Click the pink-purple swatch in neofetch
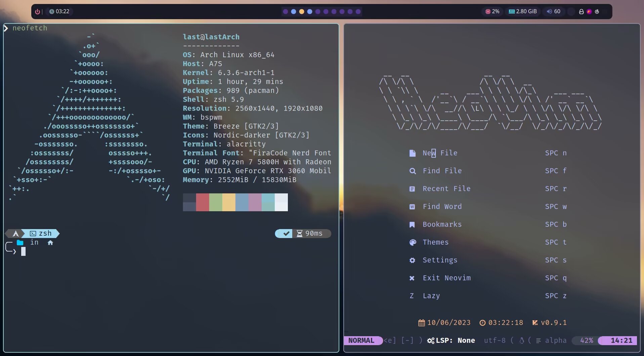The width and height of the screenshot is (644, 356). point(255,202)
